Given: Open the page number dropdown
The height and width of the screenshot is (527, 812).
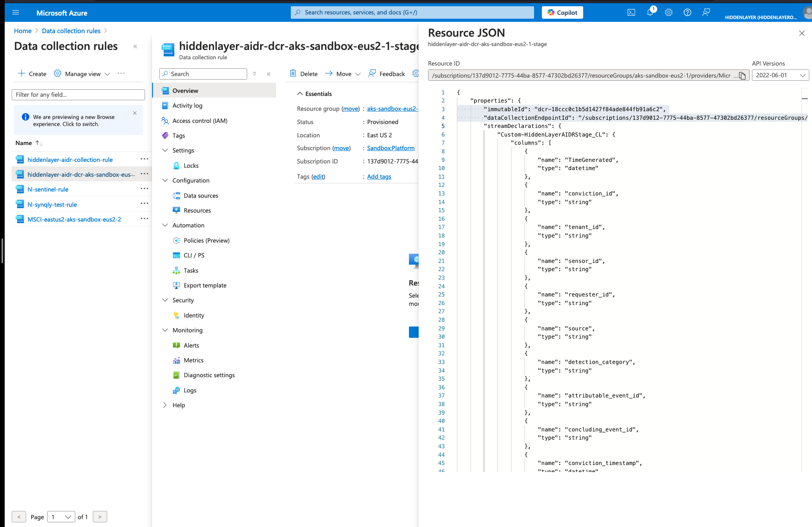Looking at the screenshot, I should point(61,517).
